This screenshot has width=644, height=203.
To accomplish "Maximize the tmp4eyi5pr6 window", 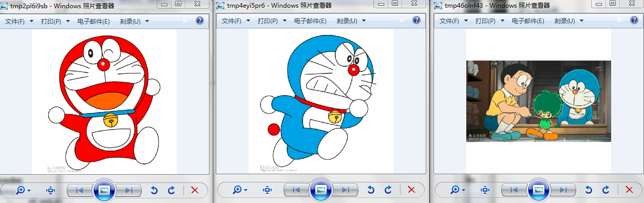I will coord(395,4).
